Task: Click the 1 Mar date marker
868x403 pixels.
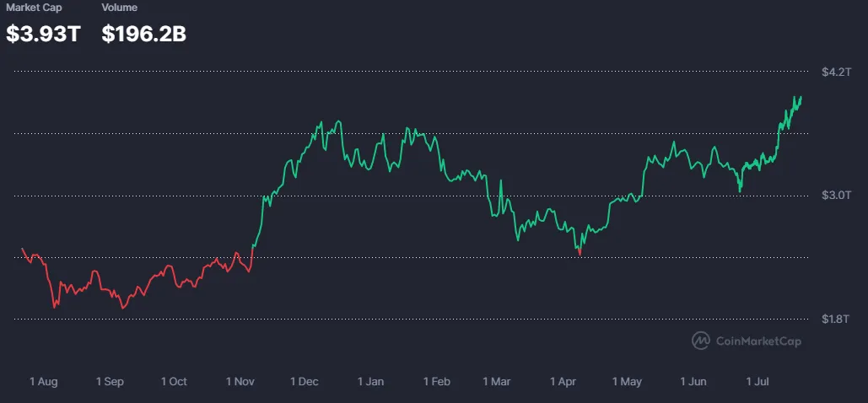Action: [x=497, y=382]
